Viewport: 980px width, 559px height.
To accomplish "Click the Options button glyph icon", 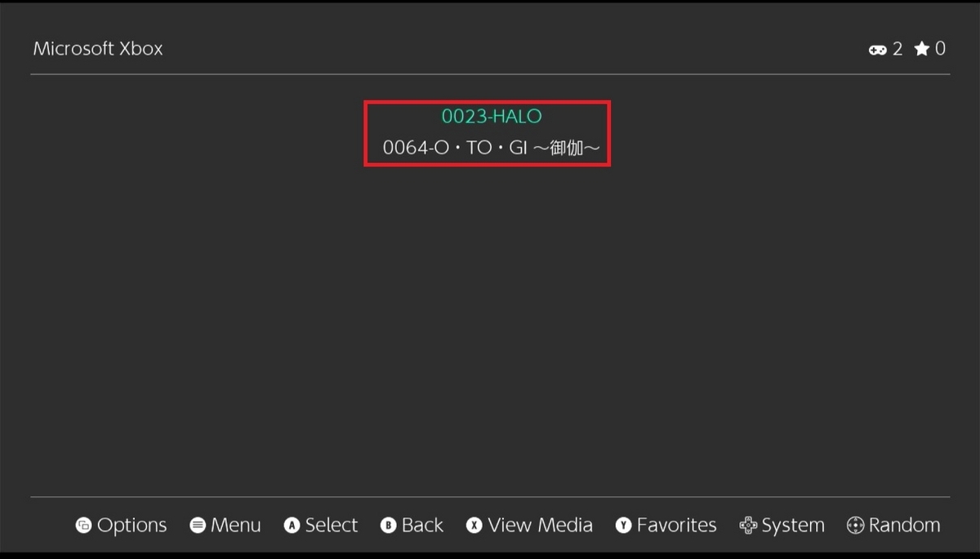I will tap(83, 526).
